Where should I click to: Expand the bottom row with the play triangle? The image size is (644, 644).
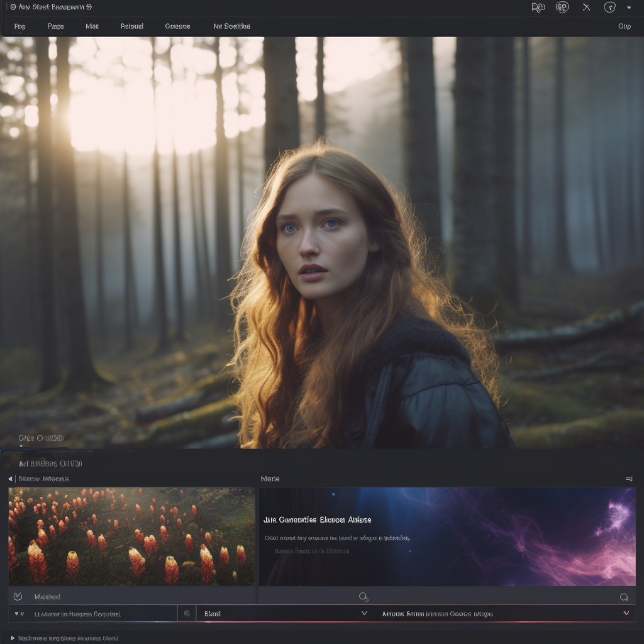13,638
